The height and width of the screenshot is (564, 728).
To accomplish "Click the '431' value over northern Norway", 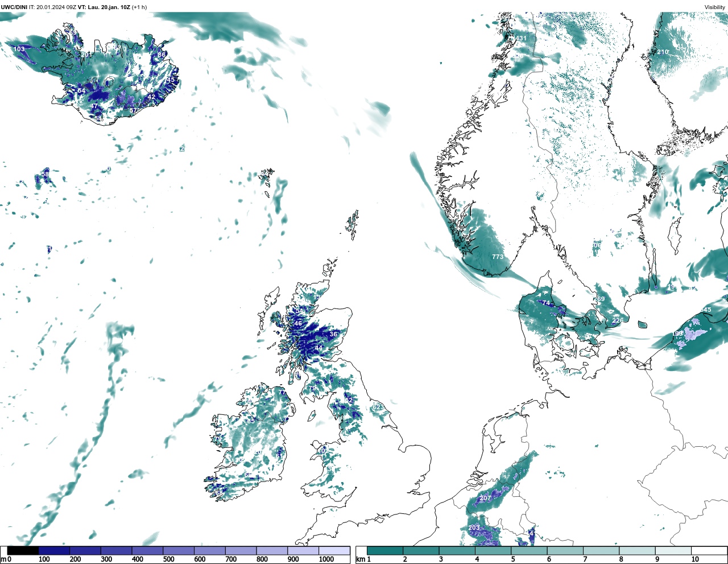I will [x=521, y=39].
